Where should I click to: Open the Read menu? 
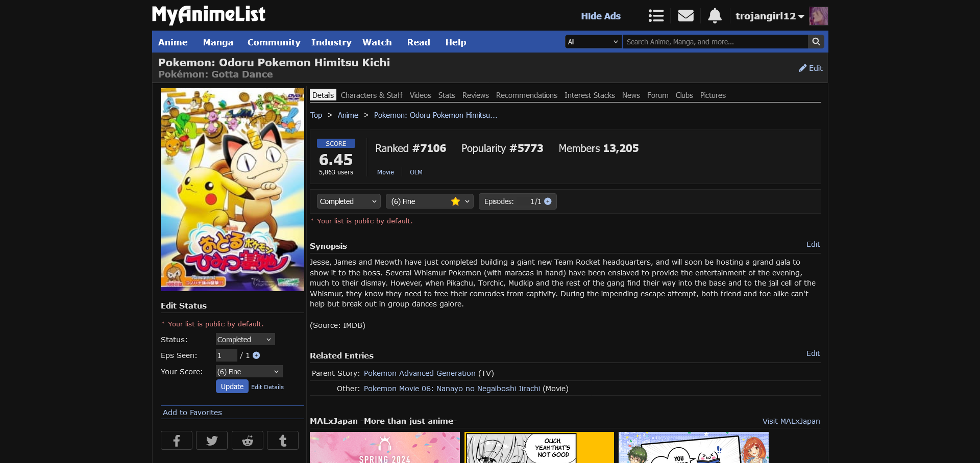click(419, 42)
